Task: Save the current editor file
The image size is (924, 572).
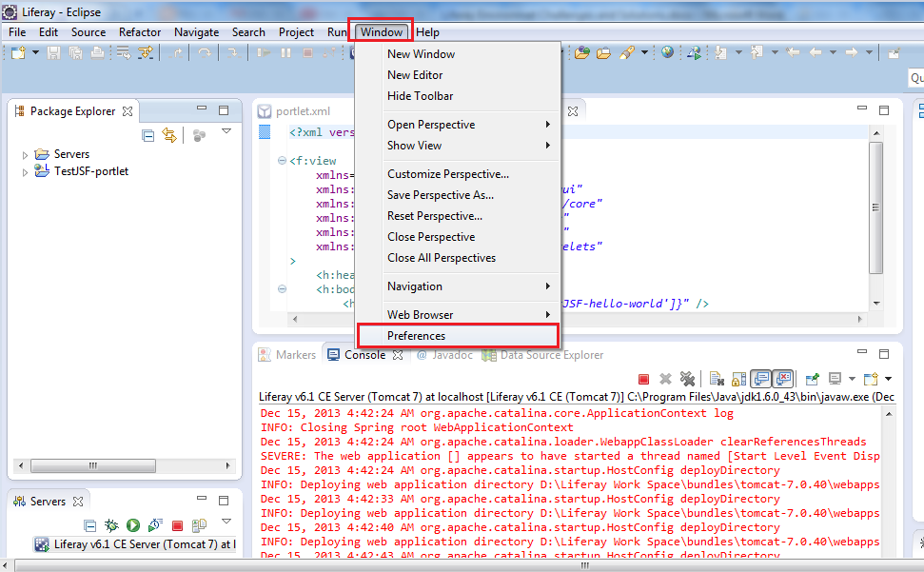Action: click(52, 52)
